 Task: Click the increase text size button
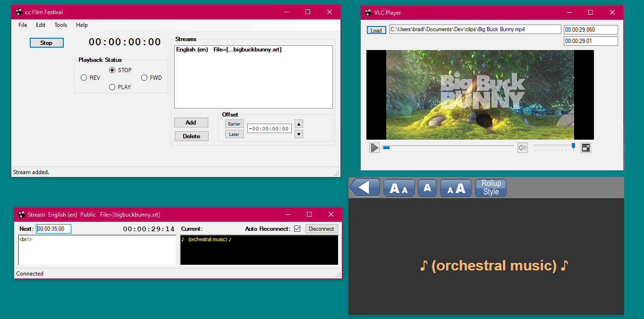point(456,188)
